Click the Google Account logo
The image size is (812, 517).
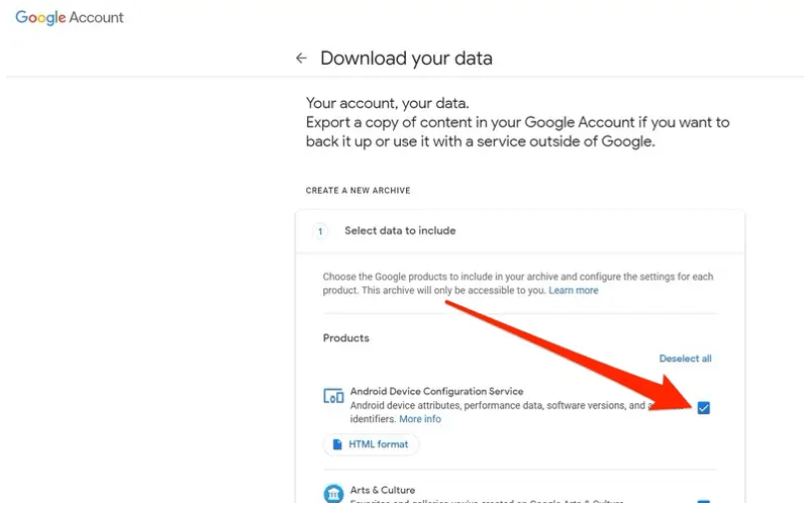coord(70,18)
